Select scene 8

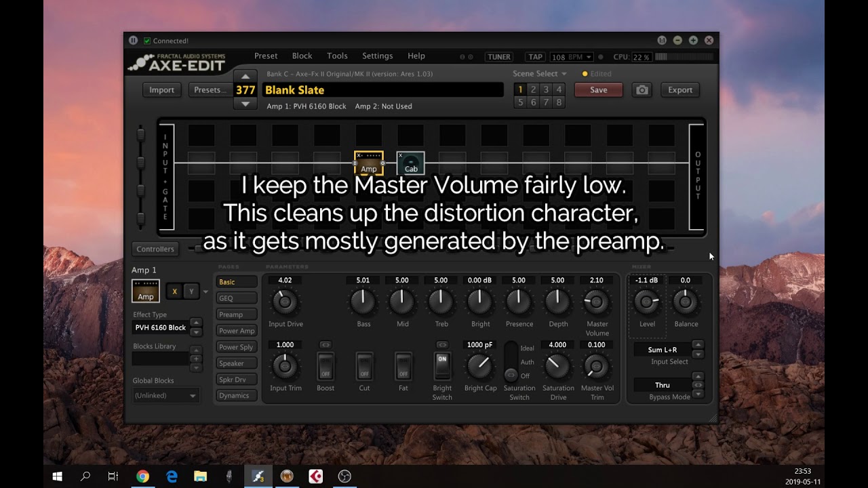coord(559,102)
